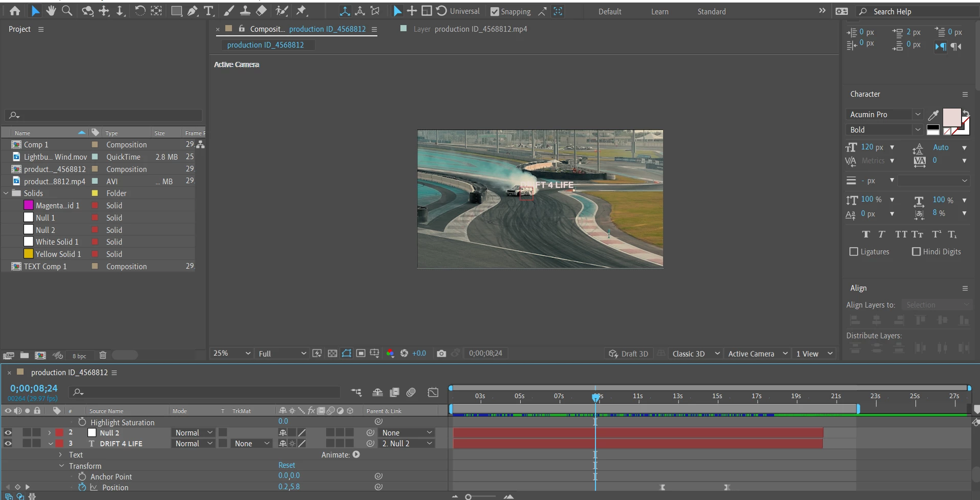Select the Zoom magnifier tool

click(x=67, y=11)
